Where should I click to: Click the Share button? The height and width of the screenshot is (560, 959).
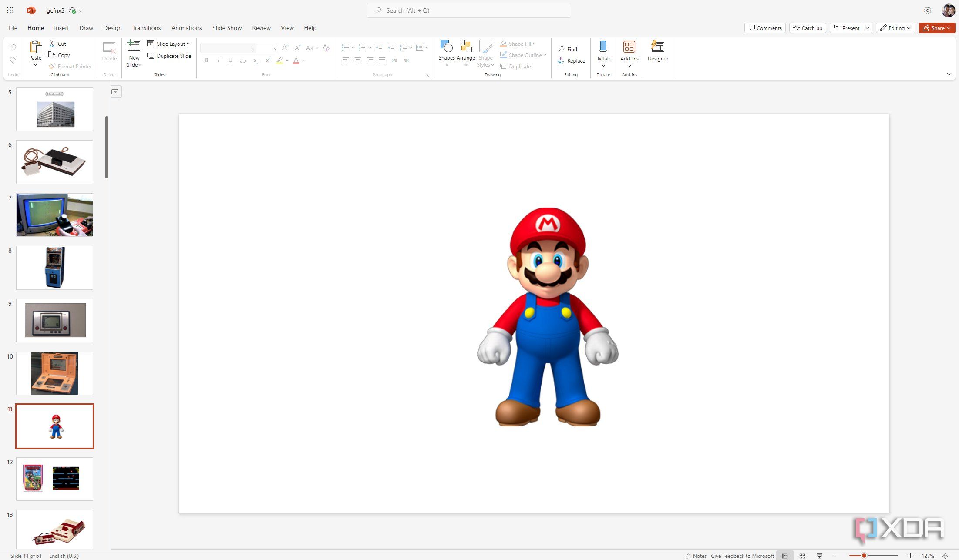tap(937, 28)
